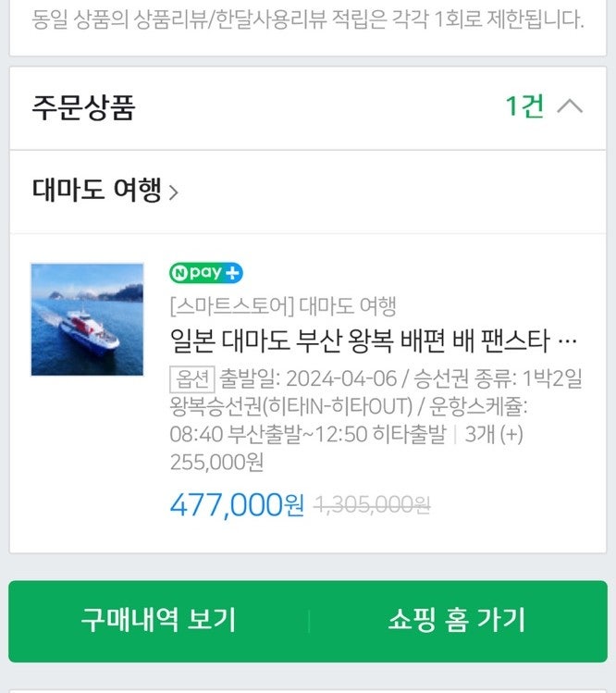Tap the 255,000원 option price
This screenshot has height=693, width=616.
(x=216, y=462)
